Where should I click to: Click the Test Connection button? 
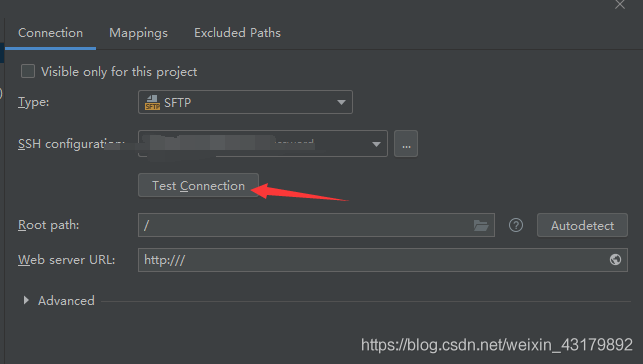click(x=198, y=185)
